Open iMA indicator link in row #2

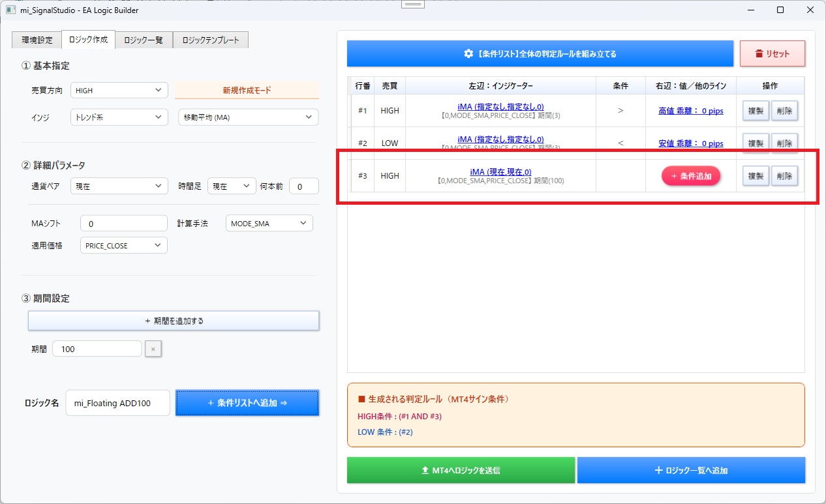[500, 139]
